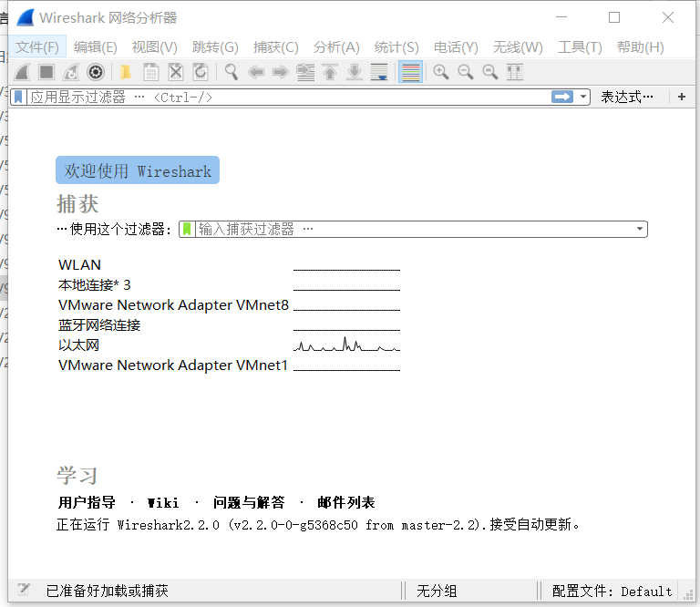700x607 pixels.
Task: Close the capture file icon
Action: 176,72
